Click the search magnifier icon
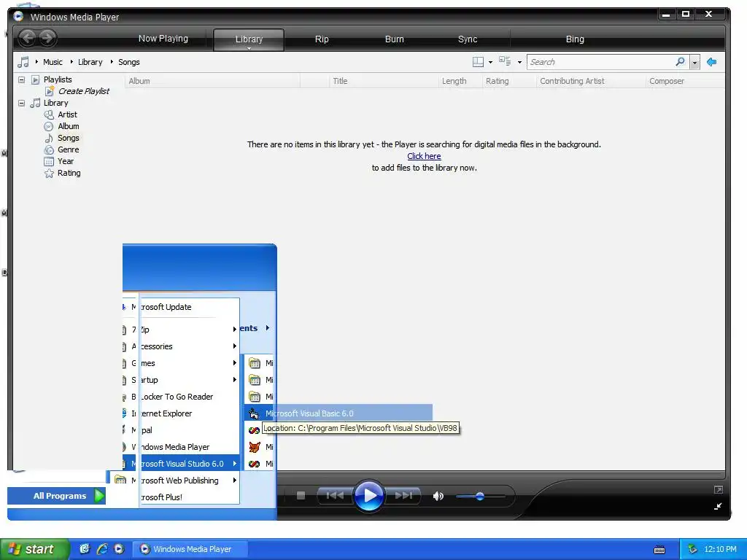This screenshot has height=560, width=747. (x=680, y=62)
